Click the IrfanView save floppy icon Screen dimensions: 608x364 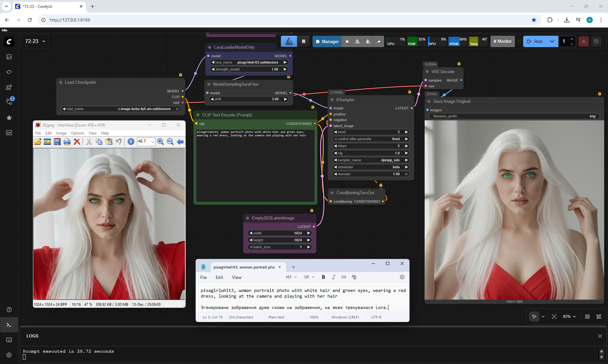(x=57, y=142)
